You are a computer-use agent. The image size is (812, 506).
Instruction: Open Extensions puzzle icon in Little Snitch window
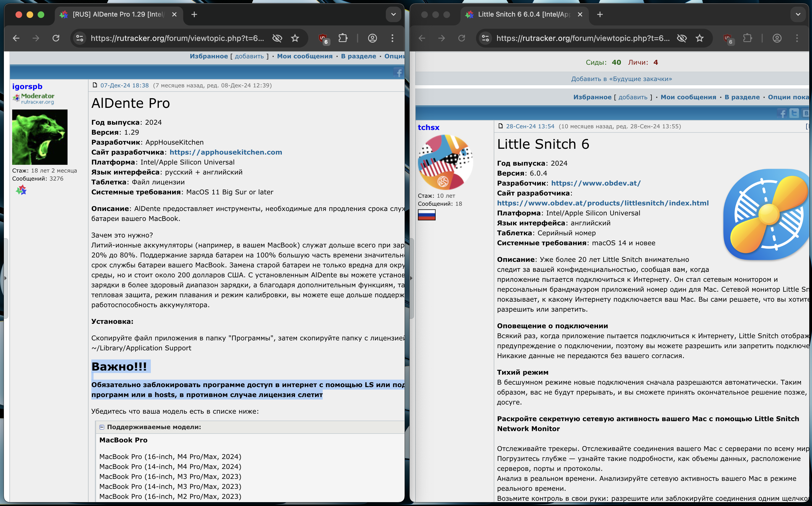[x=747, y=38]
